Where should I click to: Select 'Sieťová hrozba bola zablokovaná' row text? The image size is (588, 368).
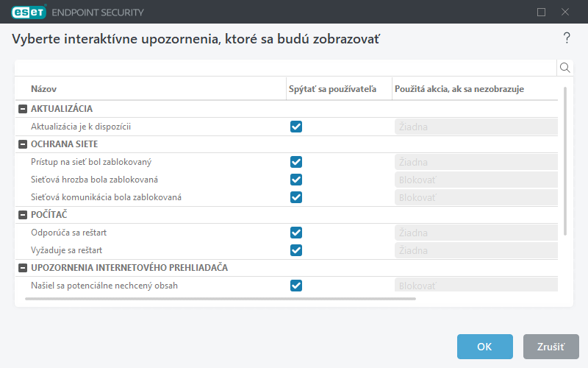[94, 180]
